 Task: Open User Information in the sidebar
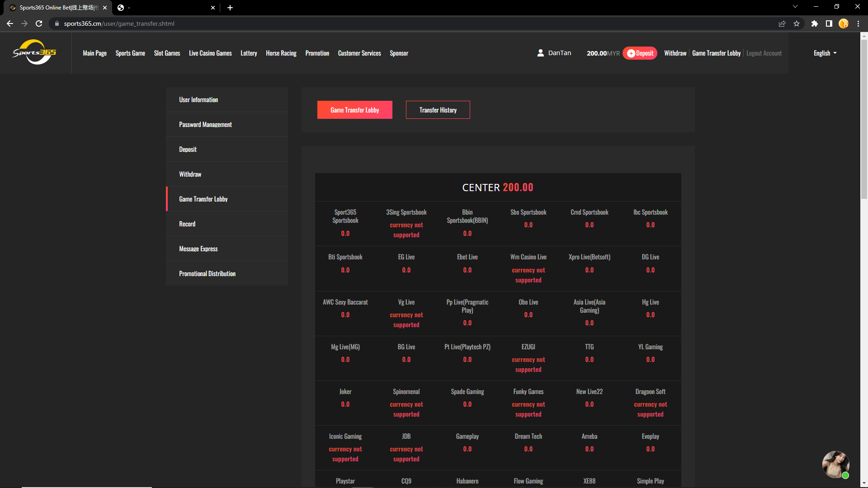coord(227,99)
